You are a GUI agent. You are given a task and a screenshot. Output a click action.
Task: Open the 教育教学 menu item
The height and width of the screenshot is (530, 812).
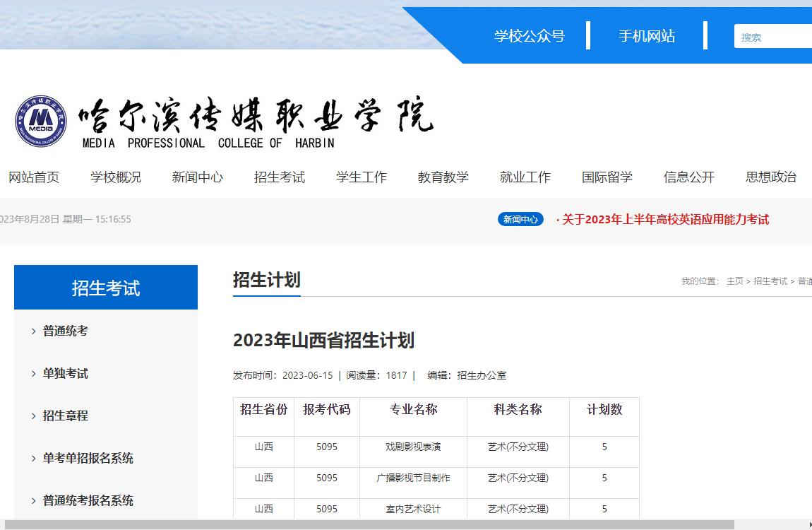pyautogui.click(x=443, y=177)
